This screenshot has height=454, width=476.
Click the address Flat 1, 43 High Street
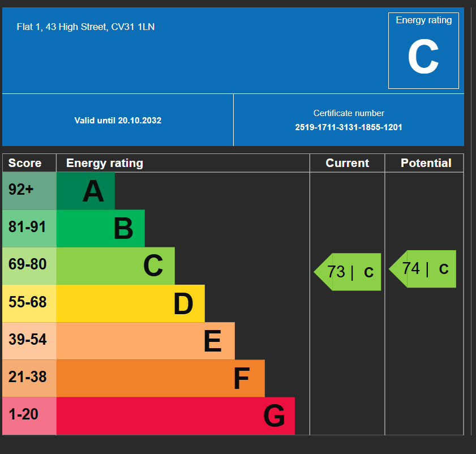(x=85, y=27)
